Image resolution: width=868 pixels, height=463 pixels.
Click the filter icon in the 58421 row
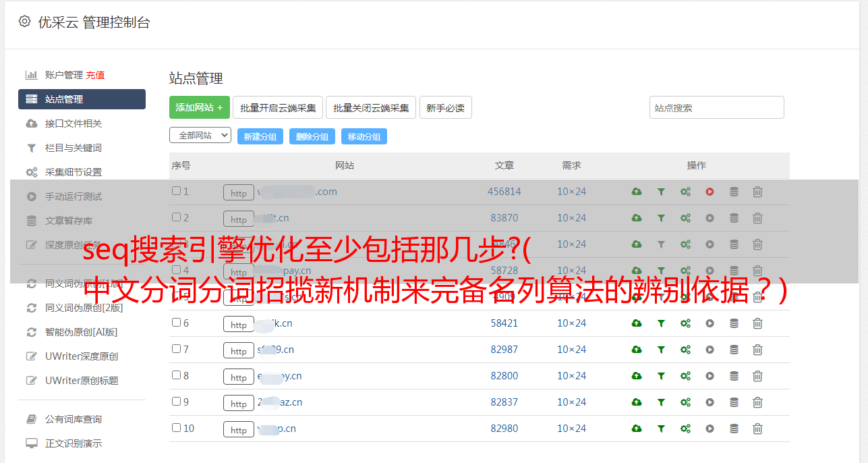click(x=661, y=323)
